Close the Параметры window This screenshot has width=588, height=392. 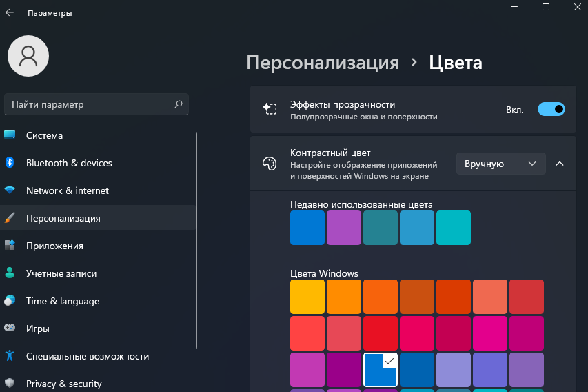(x=578, y=7)
